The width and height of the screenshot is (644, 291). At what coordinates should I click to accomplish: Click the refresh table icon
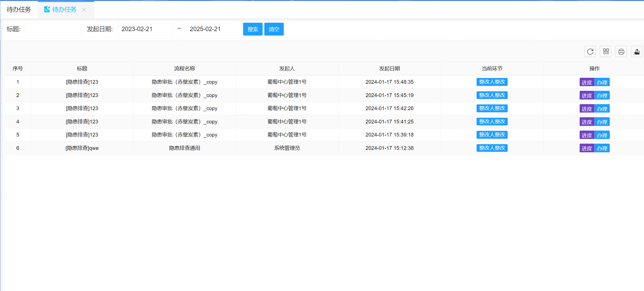click(590, 52)
